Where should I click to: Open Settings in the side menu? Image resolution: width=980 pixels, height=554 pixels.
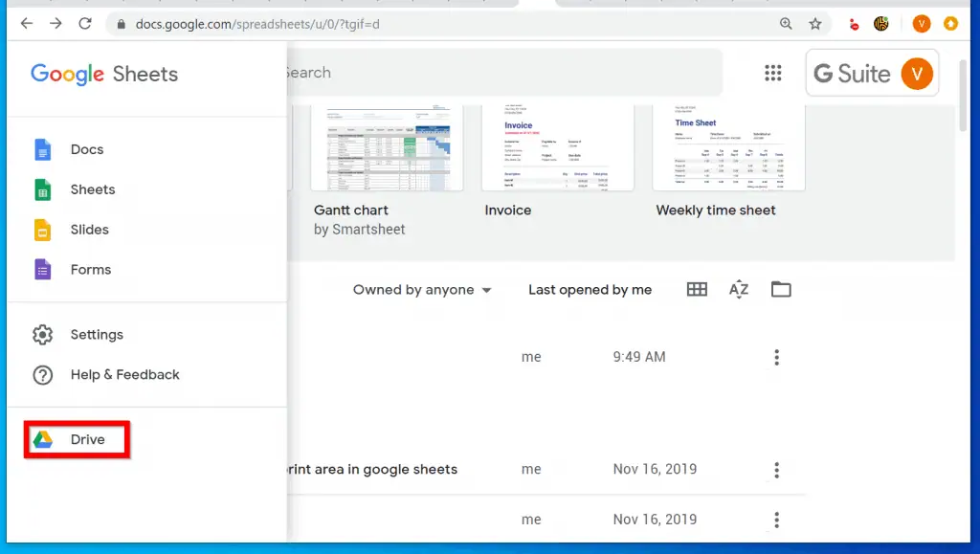click(x=146, y=335)
